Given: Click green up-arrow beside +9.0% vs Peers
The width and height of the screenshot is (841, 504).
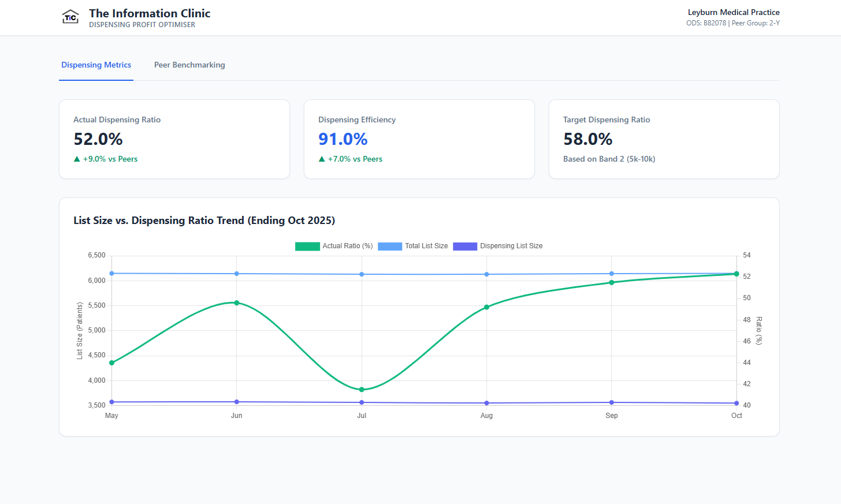Looking at the screenshot, I should pos(76,159).
